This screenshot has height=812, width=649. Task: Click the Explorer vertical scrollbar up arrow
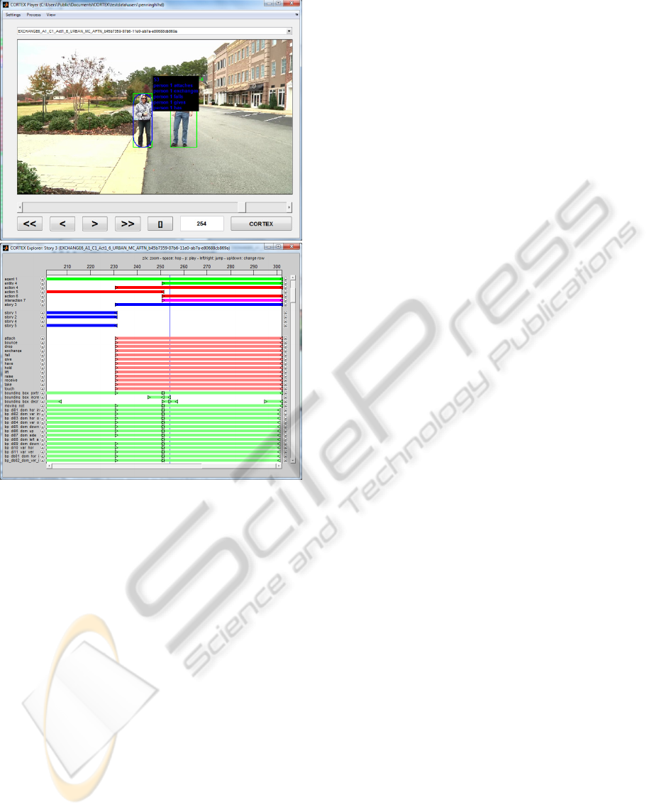[292, 278]
